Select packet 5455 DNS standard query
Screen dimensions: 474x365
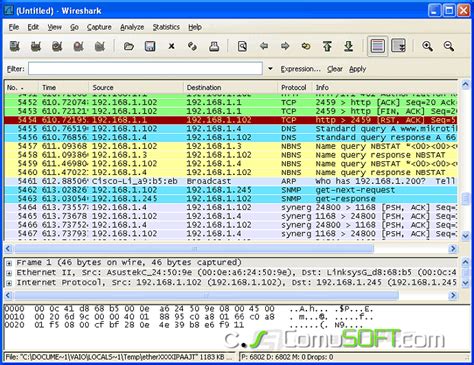pyautogui.click(x=231, y=129)
